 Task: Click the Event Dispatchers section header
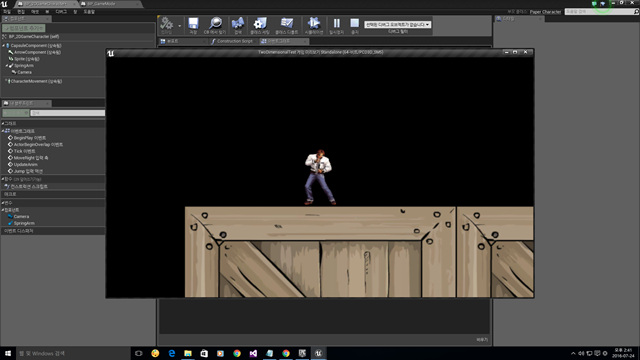(x=53, y=231)
